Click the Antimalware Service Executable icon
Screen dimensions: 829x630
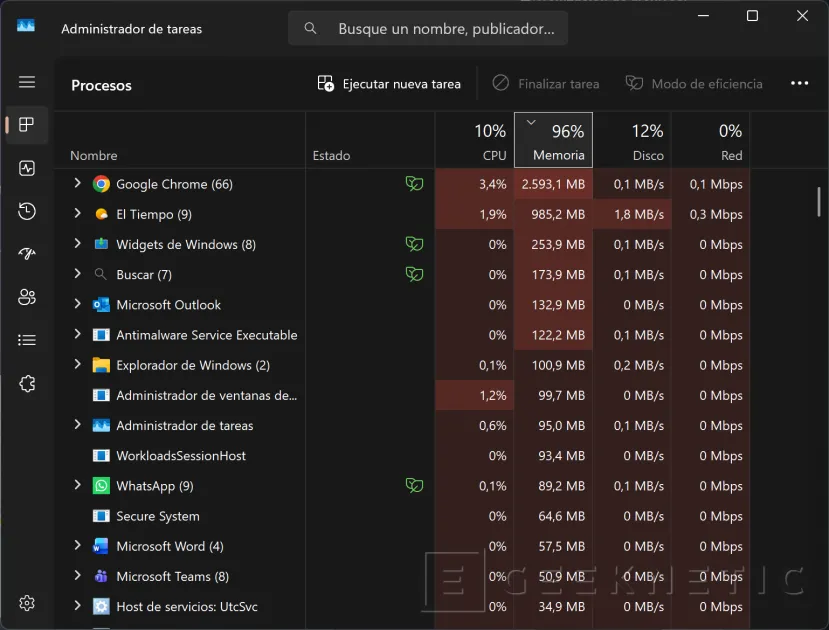tap(101, 335)
